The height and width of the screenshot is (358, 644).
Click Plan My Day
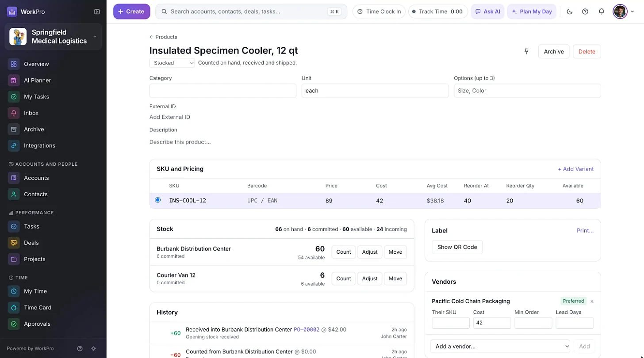pyautogui.click(x=532, y=11)
